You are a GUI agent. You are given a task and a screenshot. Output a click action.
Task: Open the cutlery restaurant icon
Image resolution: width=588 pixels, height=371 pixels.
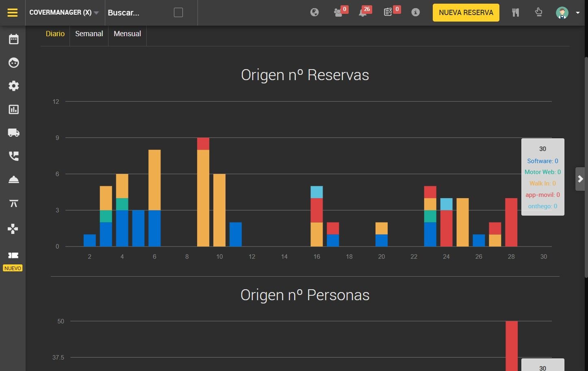516,13
